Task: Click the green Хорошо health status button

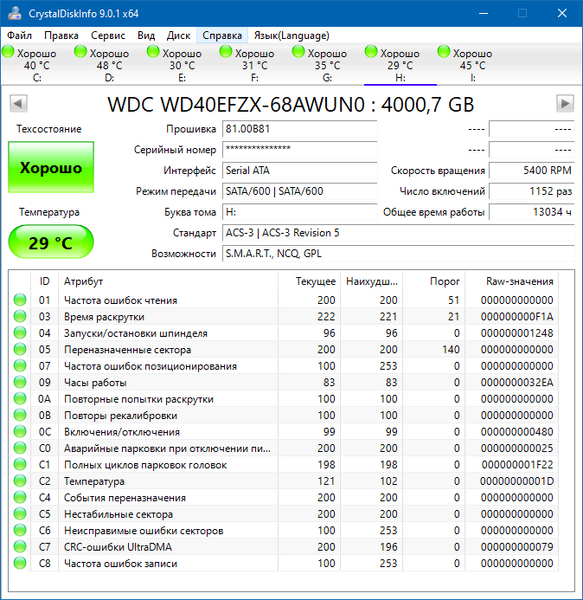Action: click(x=51, y=167)
